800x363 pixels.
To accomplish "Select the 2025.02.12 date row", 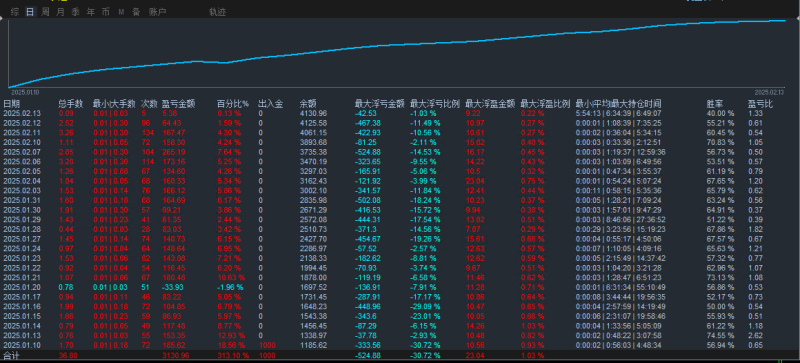I will tap(400, 123).
